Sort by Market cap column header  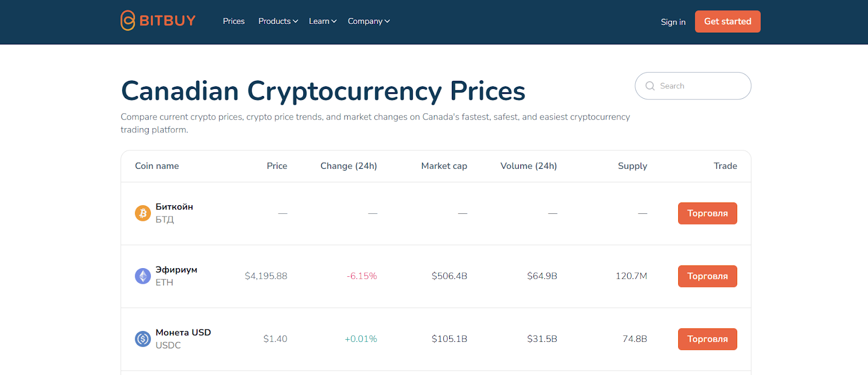pos(444,166)
